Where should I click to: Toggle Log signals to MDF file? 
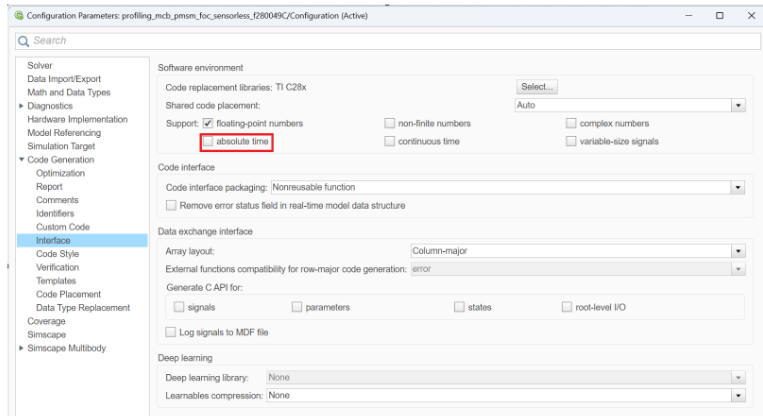(172, 332)
